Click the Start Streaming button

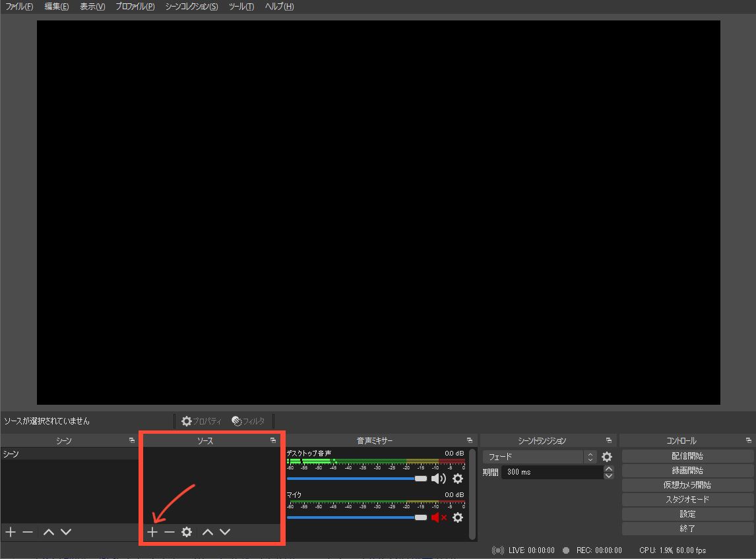point(687,456)
